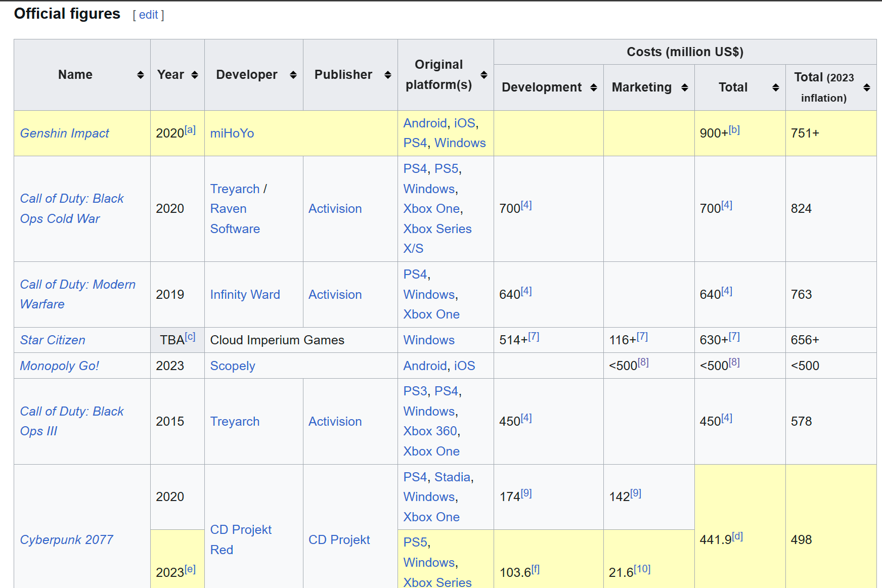Open the Monopoly Go! article

pos(59,366)
